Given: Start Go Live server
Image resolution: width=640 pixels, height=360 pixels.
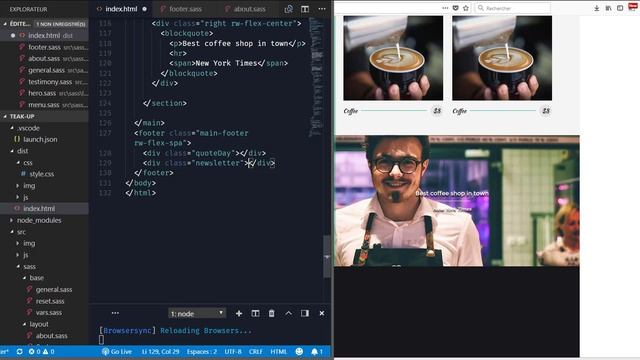Looking at the screenshot, I should point(117,351).
